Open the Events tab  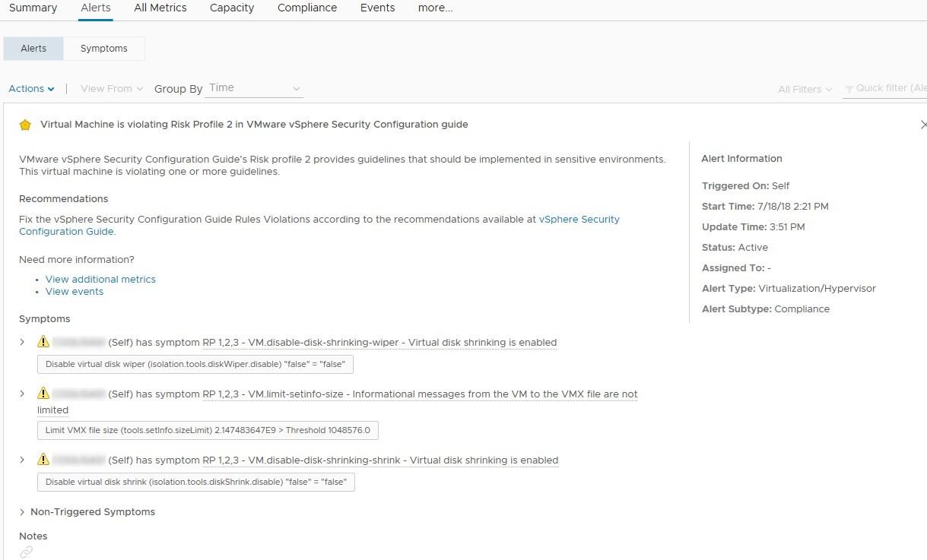click(377, 8)
